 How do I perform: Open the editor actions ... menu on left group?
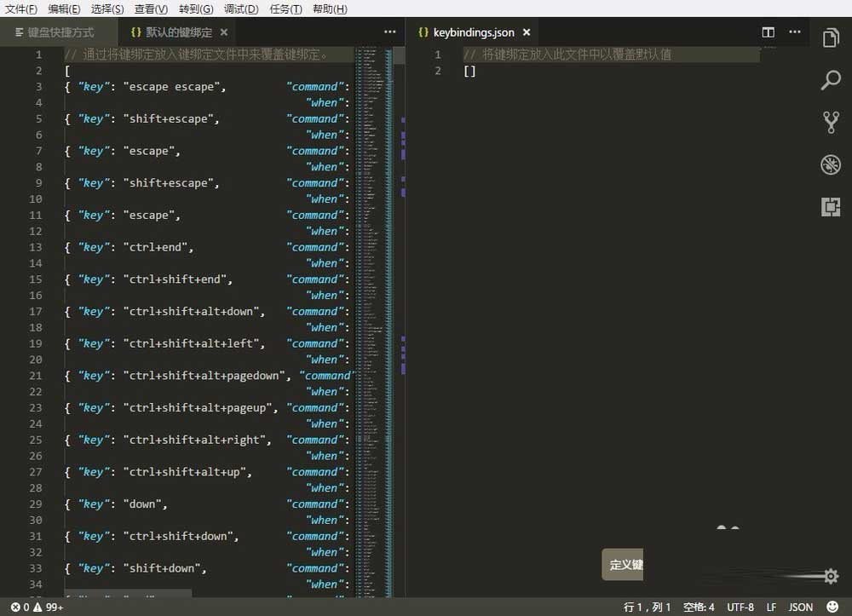click(389, 32)
